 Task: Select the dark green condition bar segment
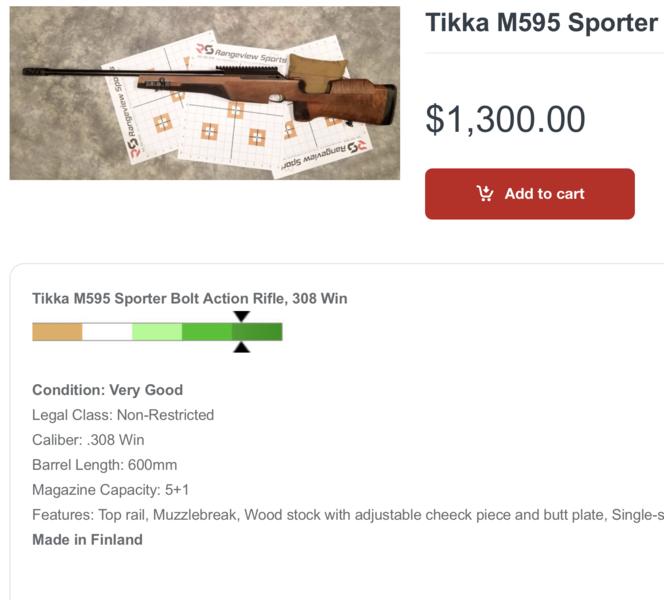pyautogui.click(x=257, y=332)
